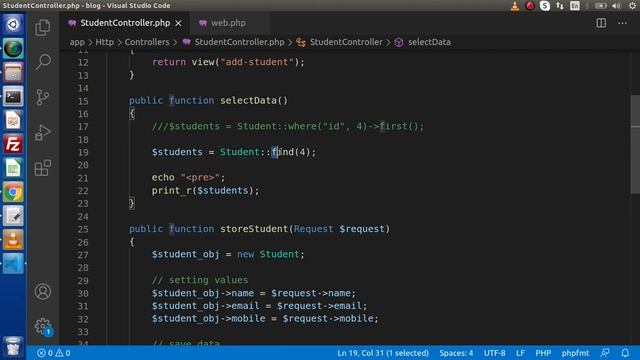Screen dimensions: 640x360
Task: Select language mode PHP in status bar
Action: [x=543, y=353]
